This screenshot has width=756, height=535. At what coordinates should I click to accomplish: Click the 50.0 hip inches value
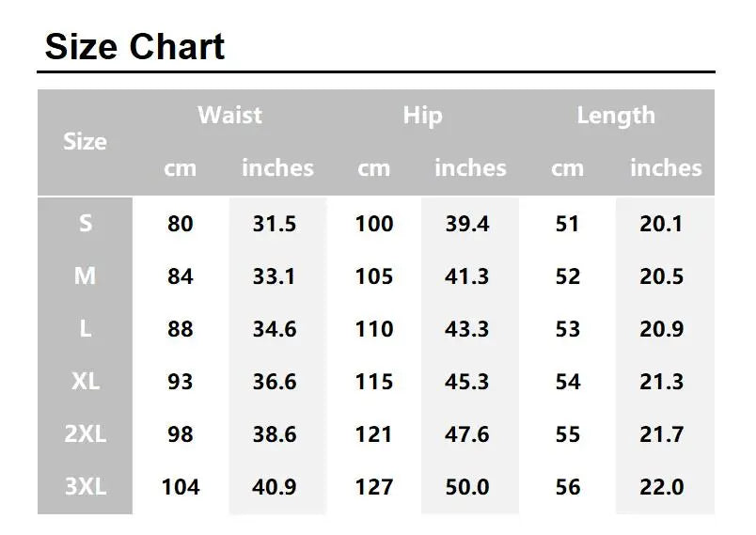[x=467, y=487]
